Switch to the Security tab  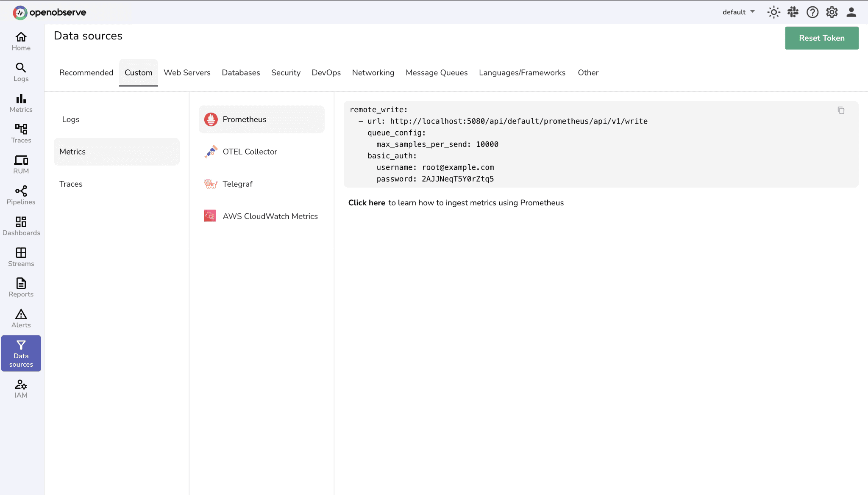[x=286, y=73]
